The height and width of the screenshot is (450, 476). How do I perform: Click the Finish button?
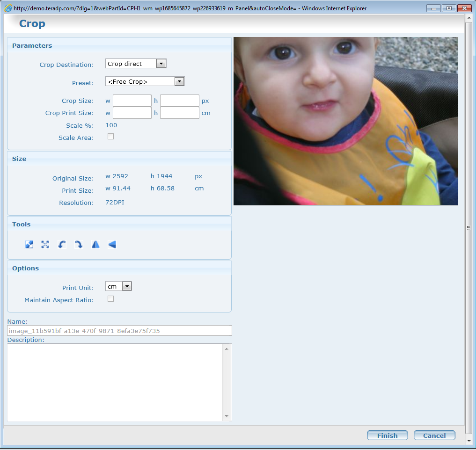[x=388, y=435]
